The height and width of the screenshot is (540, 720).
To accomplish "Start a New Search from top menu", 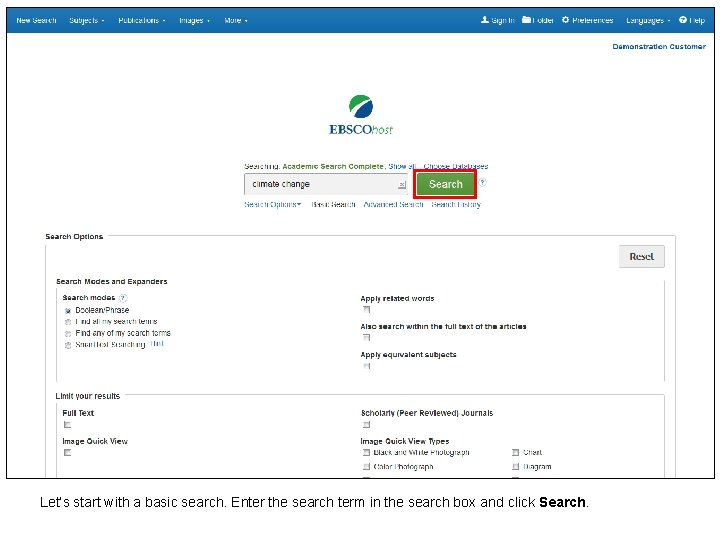I will coord(36,20).
